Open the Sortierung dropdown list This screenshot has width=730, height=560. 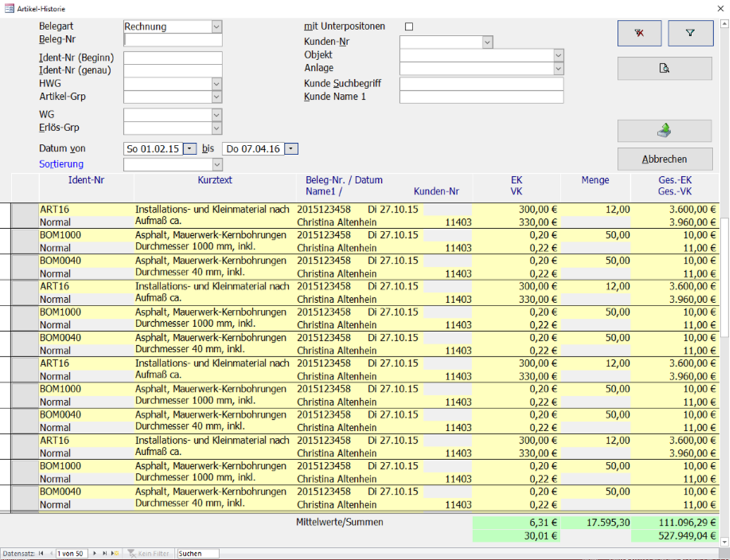216,164
